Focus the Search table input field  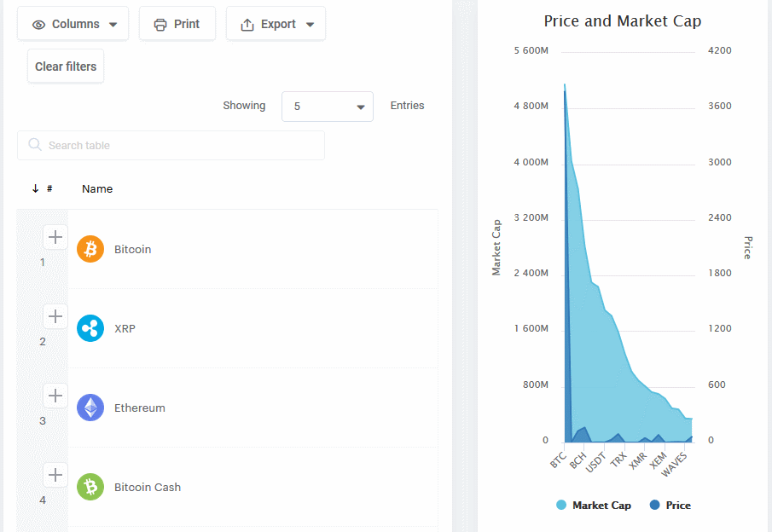(x=171, y=145)
